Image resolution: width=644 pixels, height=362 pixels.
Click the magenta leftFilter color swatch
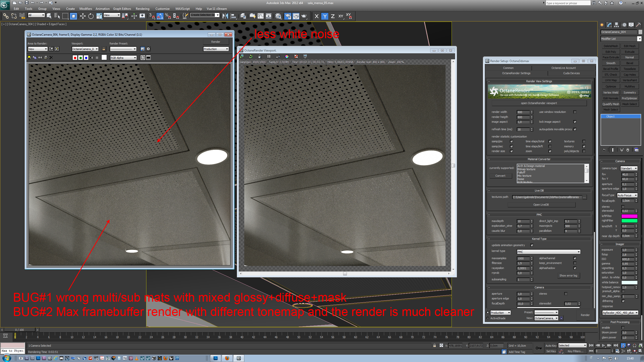tap(629, 216)
